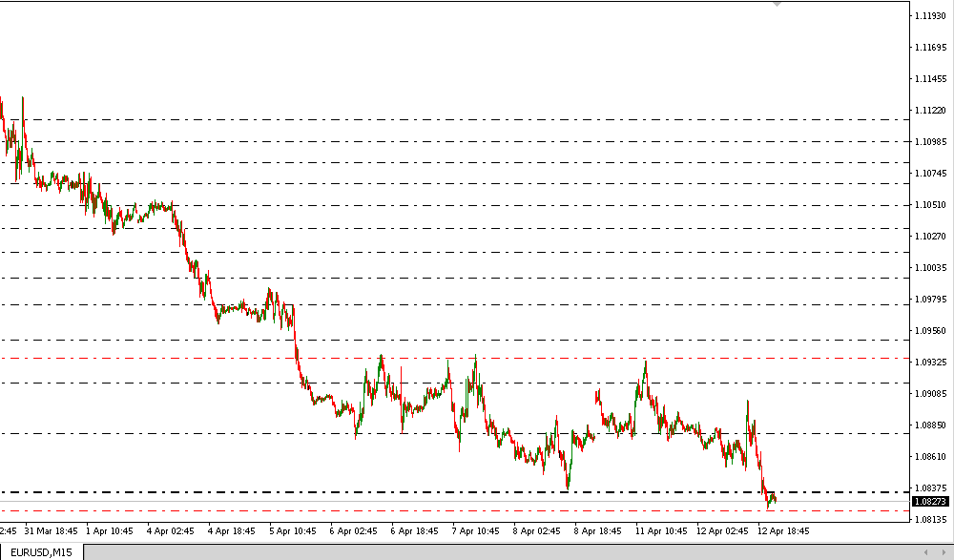954x560 pixels.
Task: Click the 6 Apr 02:45 time label
Action: coord(354,530)
